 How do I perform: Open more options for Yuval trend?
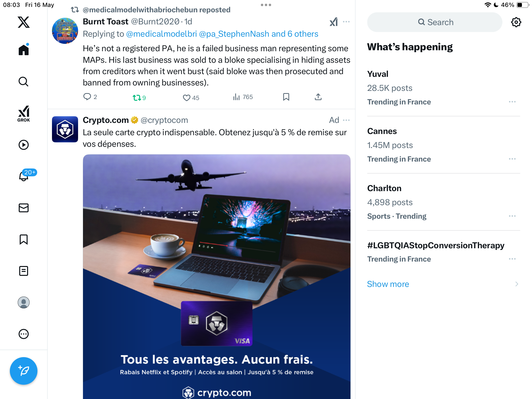pyautogui.click(x=512, y=102)
